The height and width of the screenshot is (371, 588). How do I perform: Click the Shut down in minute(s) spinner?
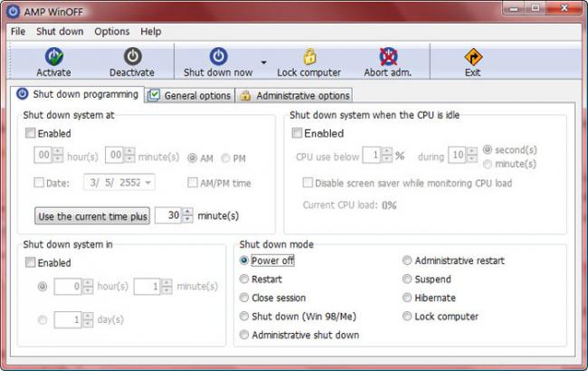coord(166,287)
